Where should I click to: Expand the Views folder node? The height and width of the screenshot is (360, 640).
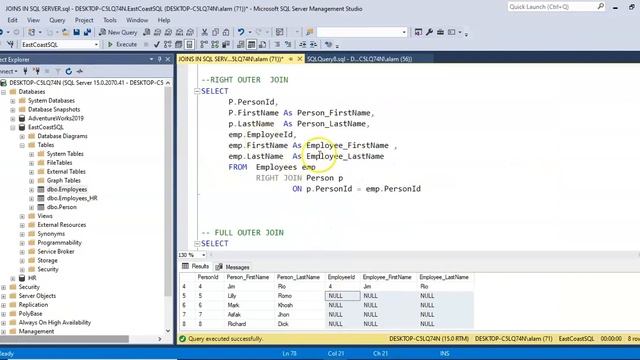(x=22, y=216)
